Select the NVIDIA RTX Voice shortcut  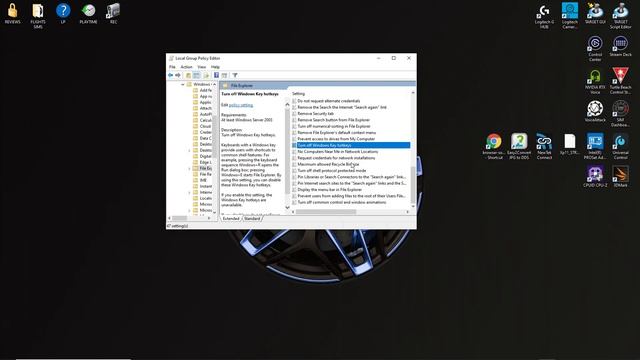pyautogui.click(x=595, y=81)
